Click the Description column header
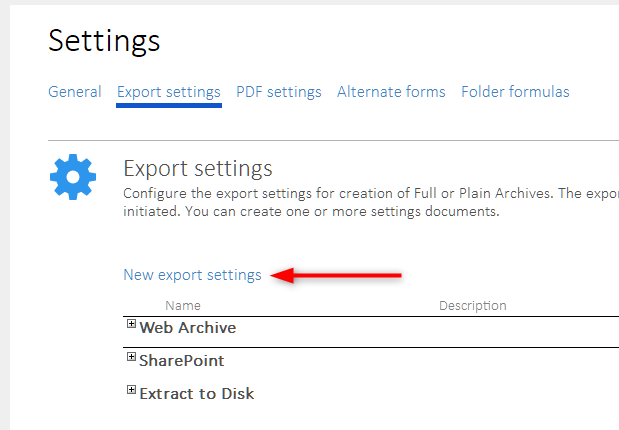Screen dimensions: 619x430 click(472, 305)
